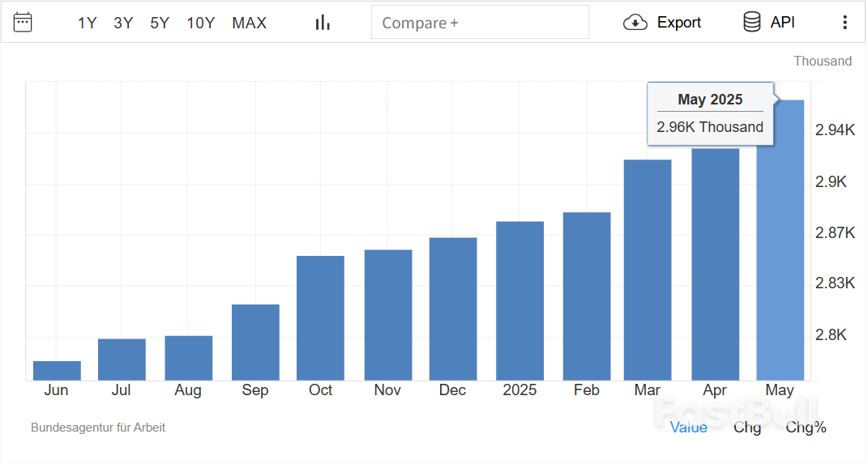868x464 pixels.
Task: Select the 1Y time range
Action: click(x=87, y=23)
